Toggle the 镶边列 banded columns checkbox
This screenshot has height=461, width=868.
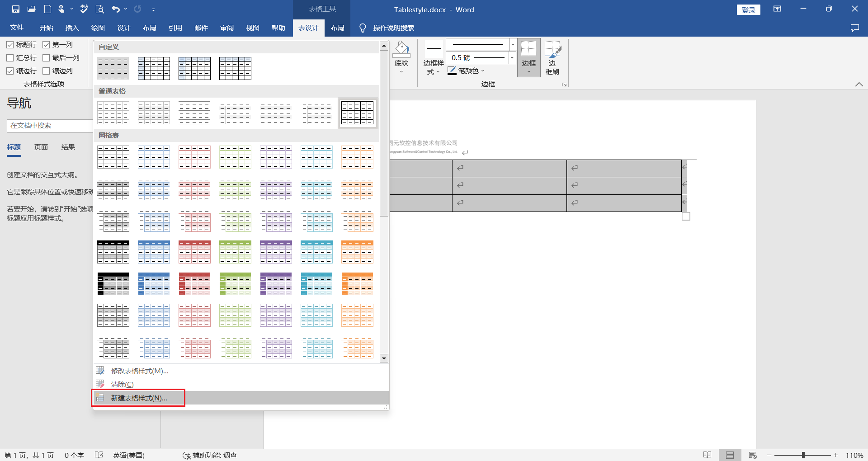(x=46, y=71)
